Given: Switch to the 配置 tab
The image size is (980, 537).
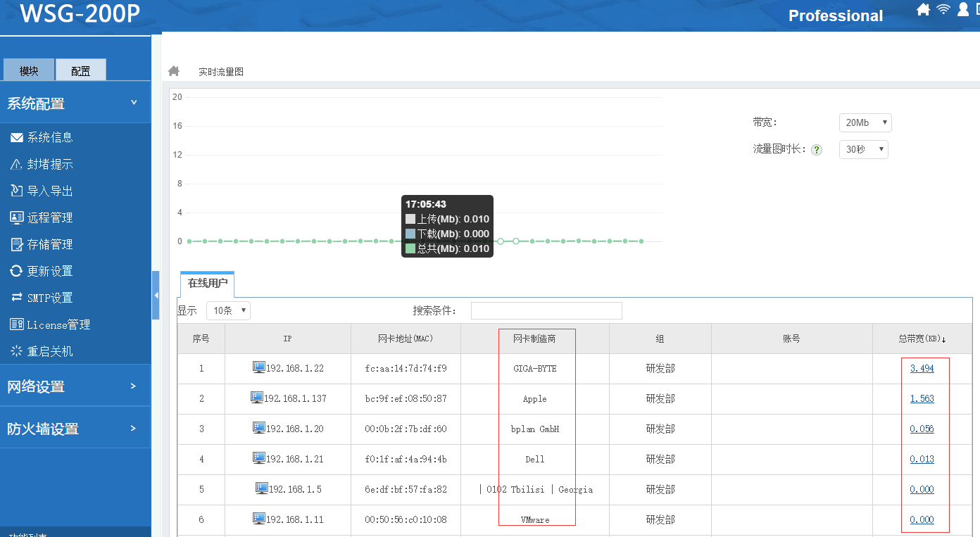Looking at the screenshot, I should coord(81,70).
